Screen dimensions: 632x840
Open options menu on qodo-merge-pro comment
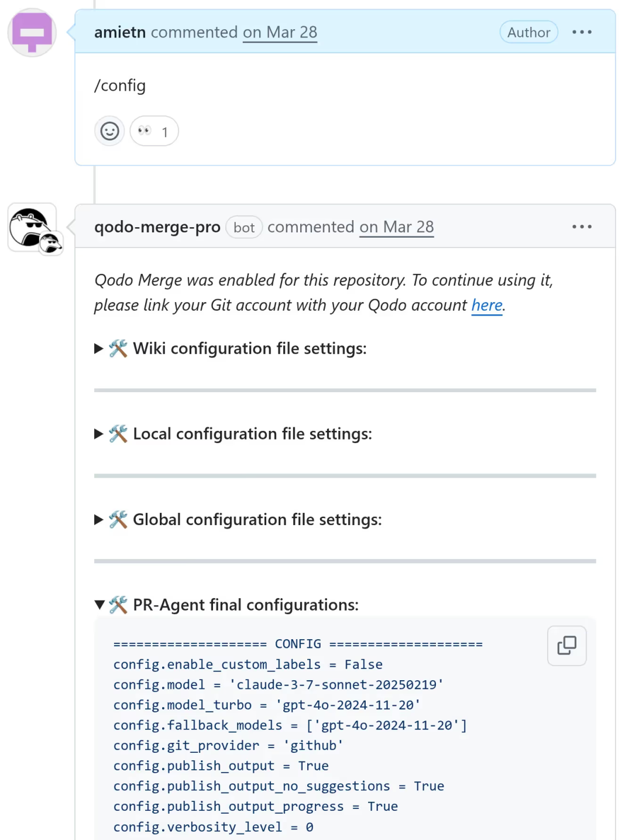click(x=582, y=227)
